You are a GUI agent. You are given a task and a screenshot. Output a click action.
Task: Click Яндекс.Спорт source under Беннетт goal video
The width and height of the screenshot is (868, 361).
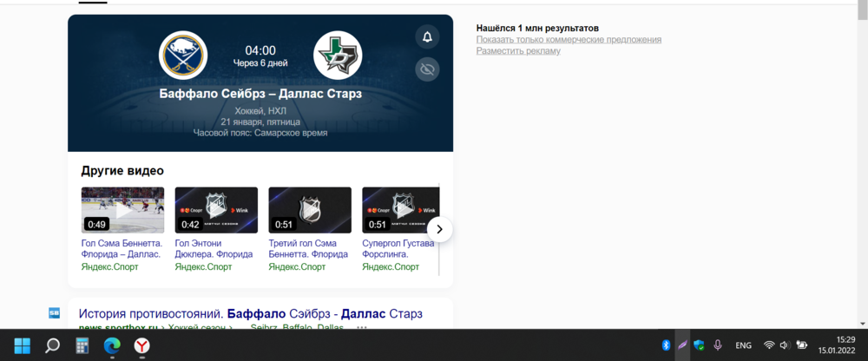(x=109, y=267)
